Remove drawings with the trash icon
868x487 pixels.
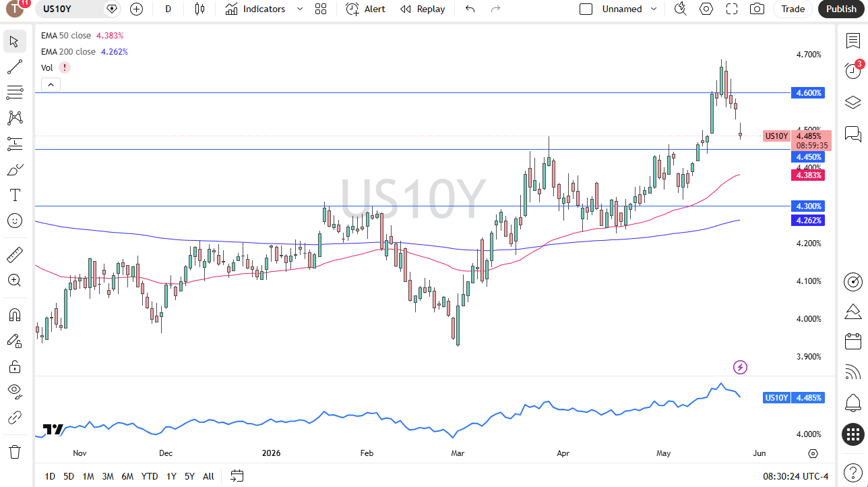(x=15, y=451)
